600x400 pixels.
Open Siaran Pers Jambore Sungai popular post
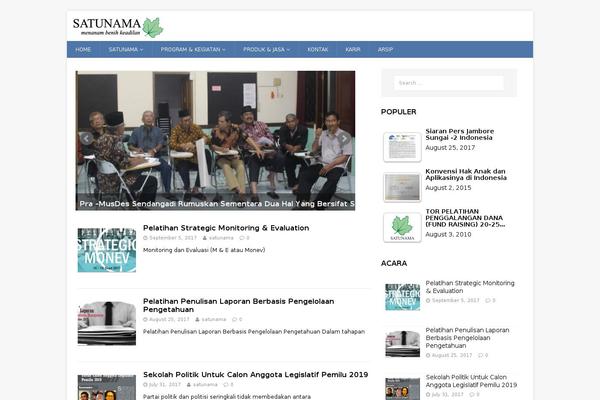point(460,134)
